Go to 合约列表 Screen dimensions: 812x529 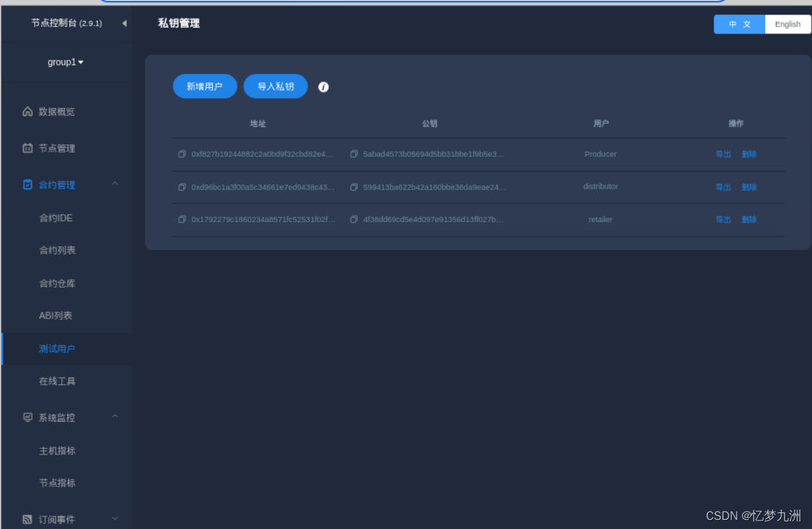(x=57, y=250)
